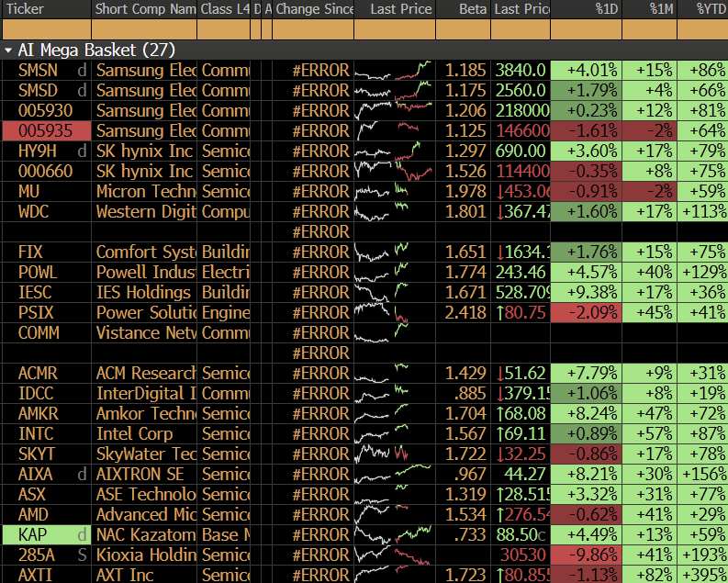Click the 2.418 beta value for PSIX

coord(465,313)
